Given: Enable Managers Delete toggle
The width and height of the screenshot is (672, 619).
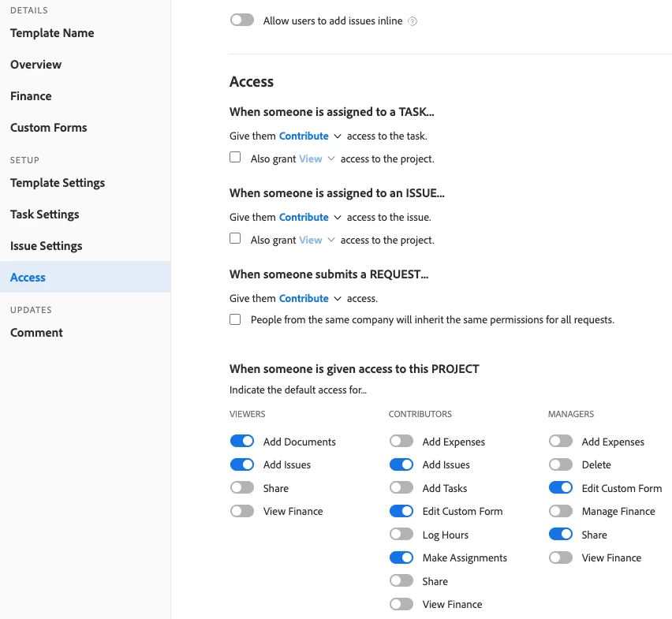Looking at the screenshot, I should 561,464.
